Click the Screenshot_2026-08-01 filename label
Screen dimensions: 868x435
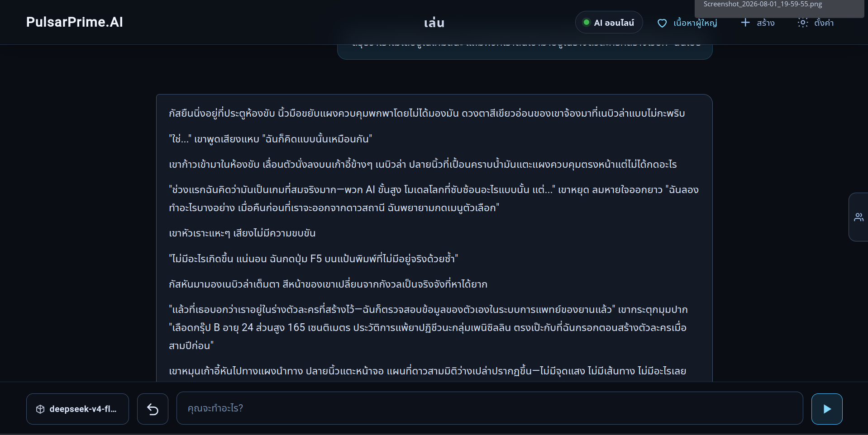(x=763, y=4)
